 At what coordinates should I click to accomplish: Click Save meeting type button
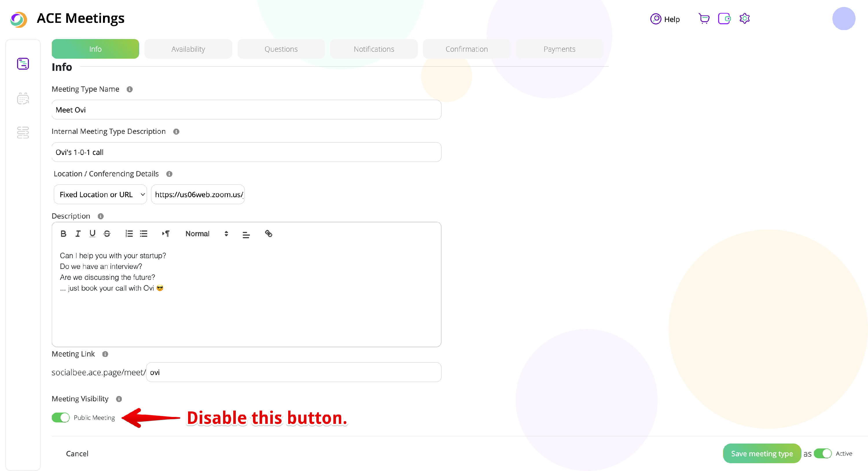762,453
